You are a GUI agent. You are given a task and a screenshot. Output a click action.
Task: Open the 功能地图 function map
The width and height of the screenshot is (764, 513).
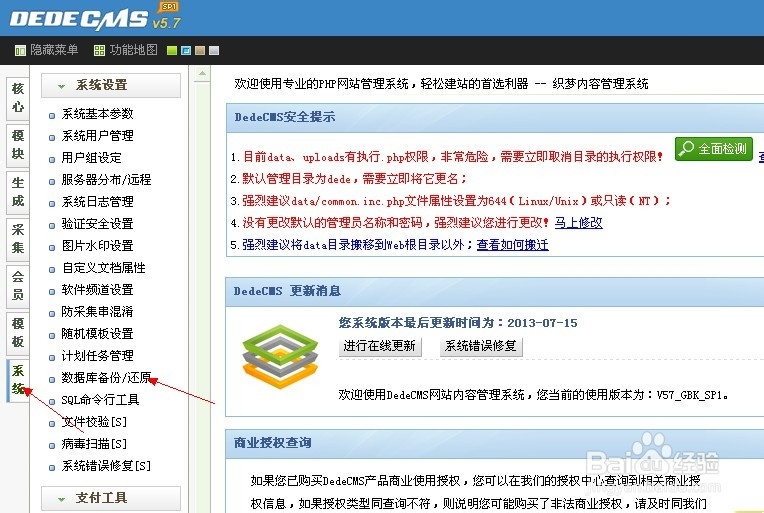[x=126, y=50]
